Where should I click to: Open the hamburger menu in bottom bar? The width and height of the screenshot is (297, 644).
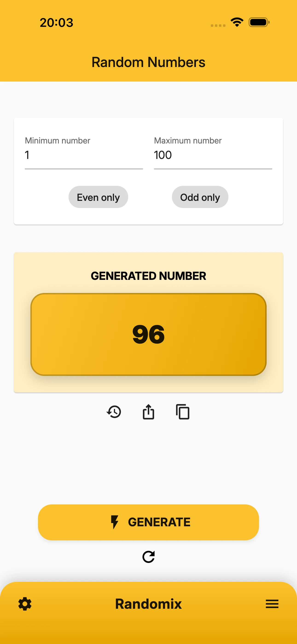[x=272, y=604]
